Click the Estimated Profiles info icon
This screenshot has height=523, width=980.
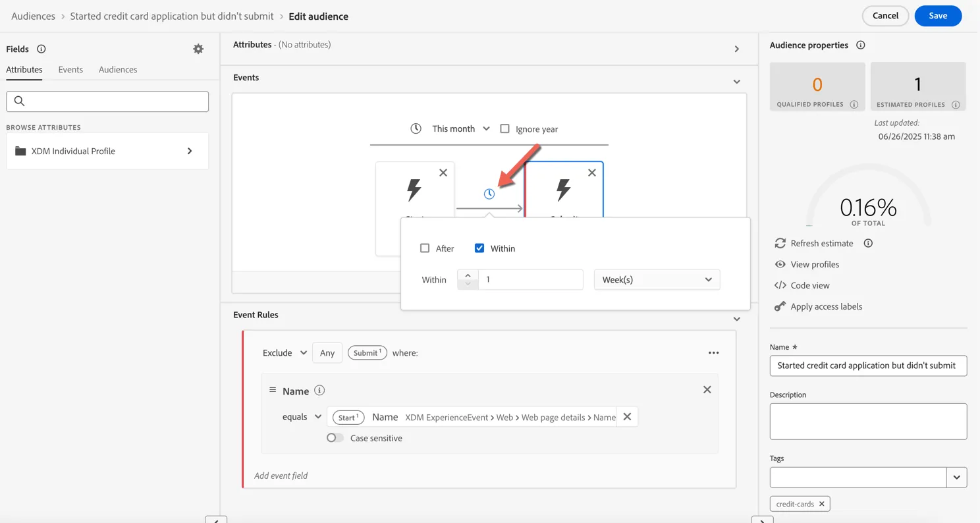coord(956,105)
